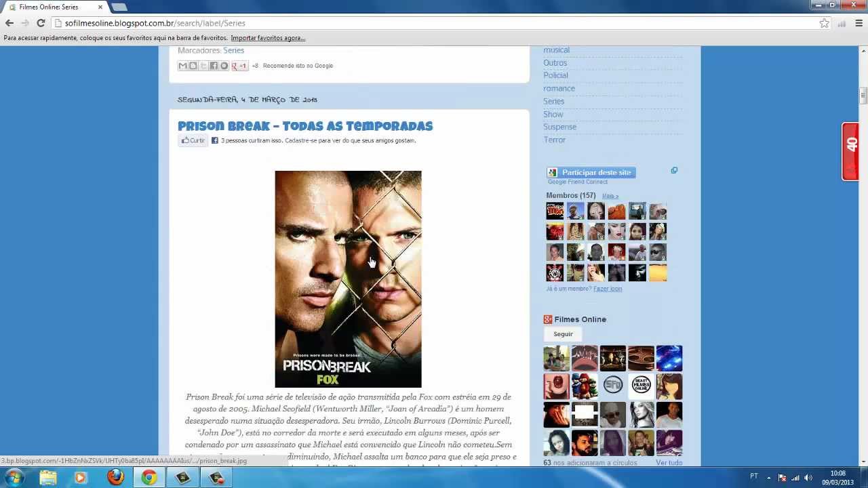This screenshot has width=868, height=488.
Task: Click the Series label after Marcadores
Action: click(x=233, y=50)
